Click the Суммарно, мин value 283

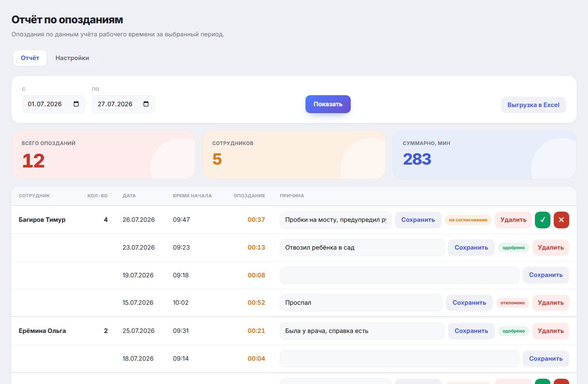point(417,159)
